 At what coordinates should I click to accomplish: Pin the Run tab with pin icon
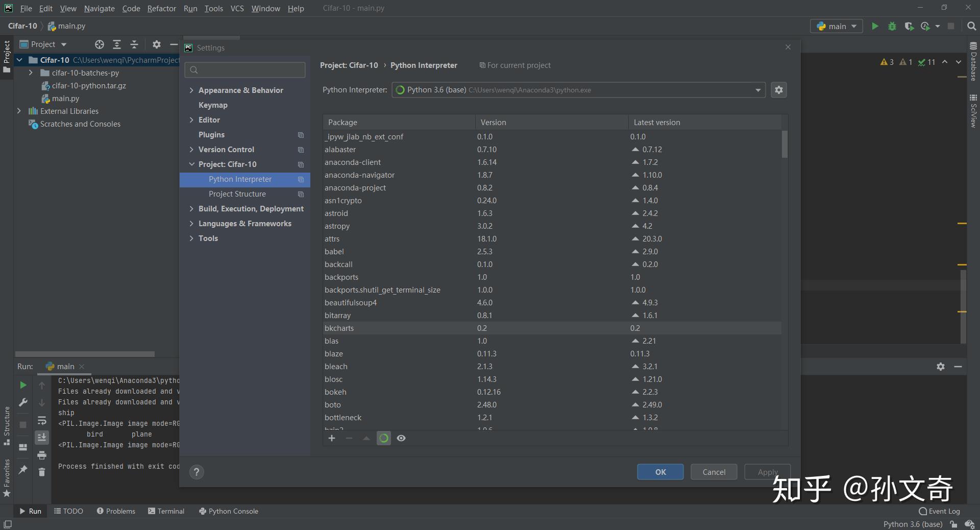point(23,469)
